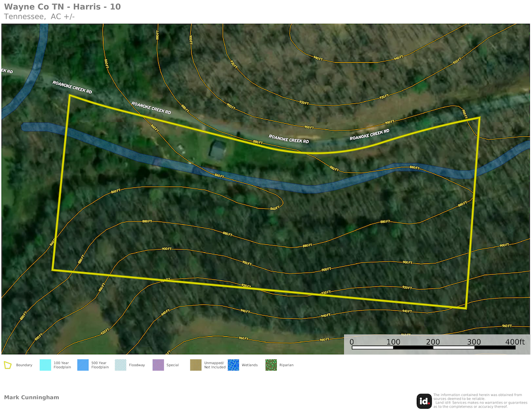
Task: Click the northeast corner of yellow boundary
Action: [x=479, y=118]
